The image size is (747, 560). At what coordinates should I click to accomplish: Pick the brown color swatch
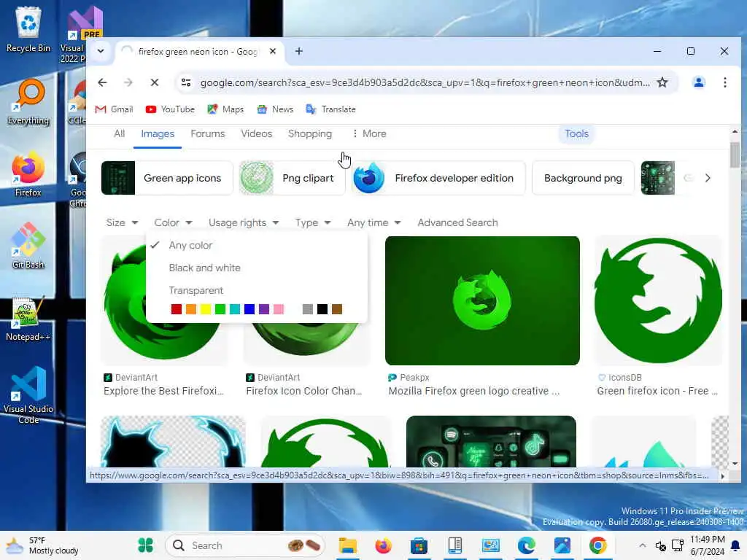pos(337,309)
